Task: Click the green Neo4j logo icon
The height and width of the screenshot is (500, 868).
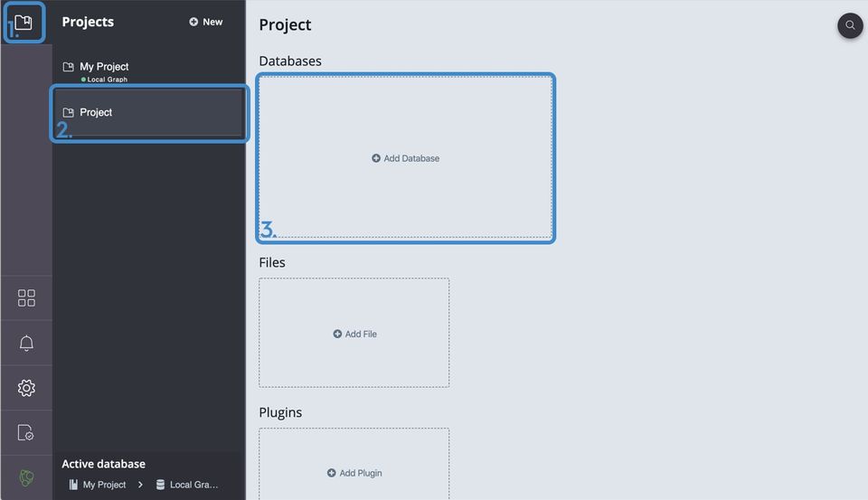Action: point(26,477)
